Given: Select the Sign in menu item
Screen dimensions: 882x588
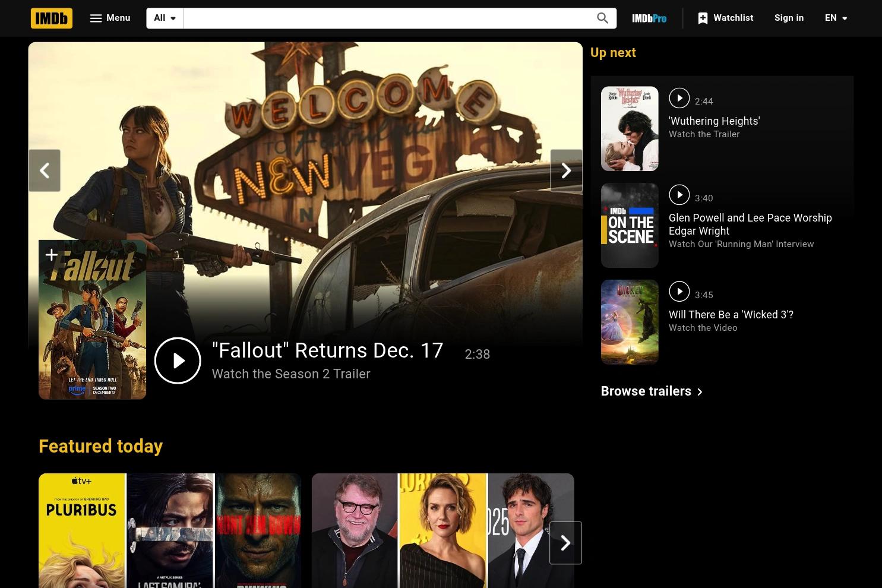Looking at the screenshot, I should tap(789, 18).
